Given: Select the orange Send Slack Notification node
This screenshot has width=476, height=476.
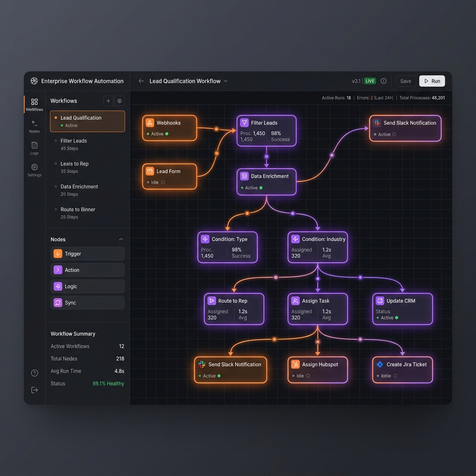Looking at the screenshot, I should pos(231,370).
